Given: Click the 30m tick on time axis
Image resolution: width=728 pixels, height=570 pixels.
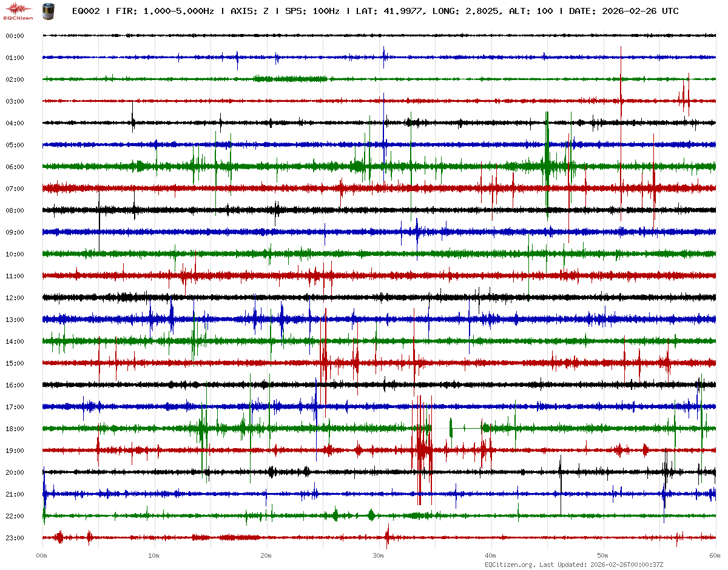Looking at the screenshot, I should (379, 555).
